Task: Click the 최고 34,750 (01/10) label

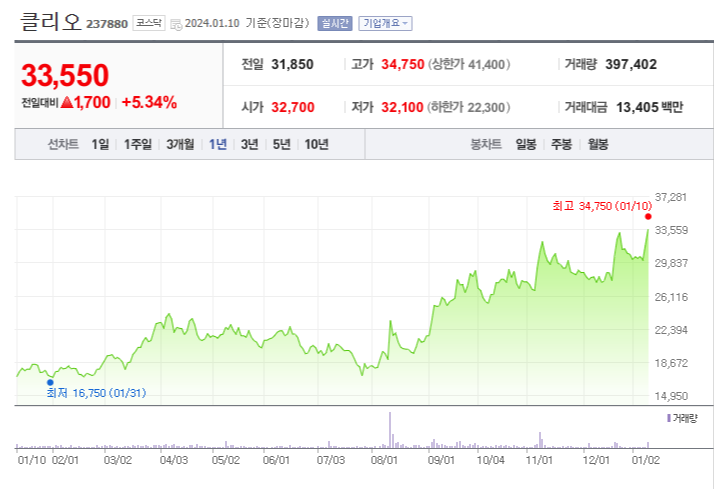Action: point(602,206)
